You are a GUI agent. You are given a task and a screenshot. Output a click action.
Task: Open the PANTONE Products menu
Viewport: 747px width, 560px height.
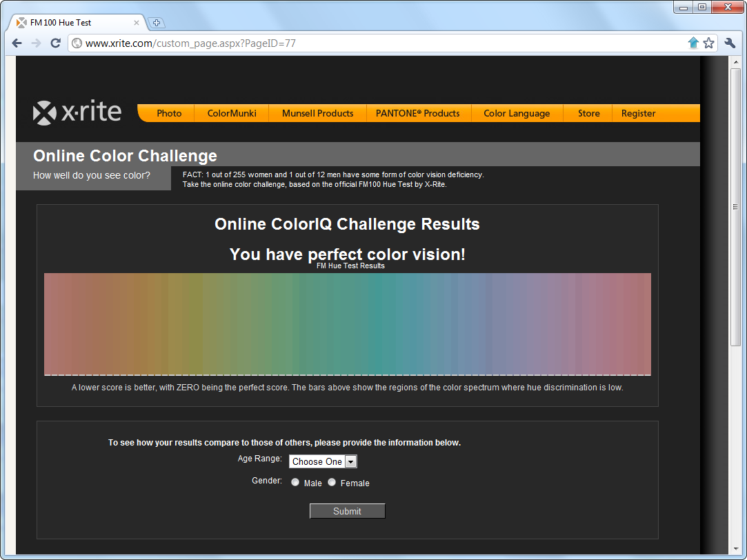click(x=417, y=114)
